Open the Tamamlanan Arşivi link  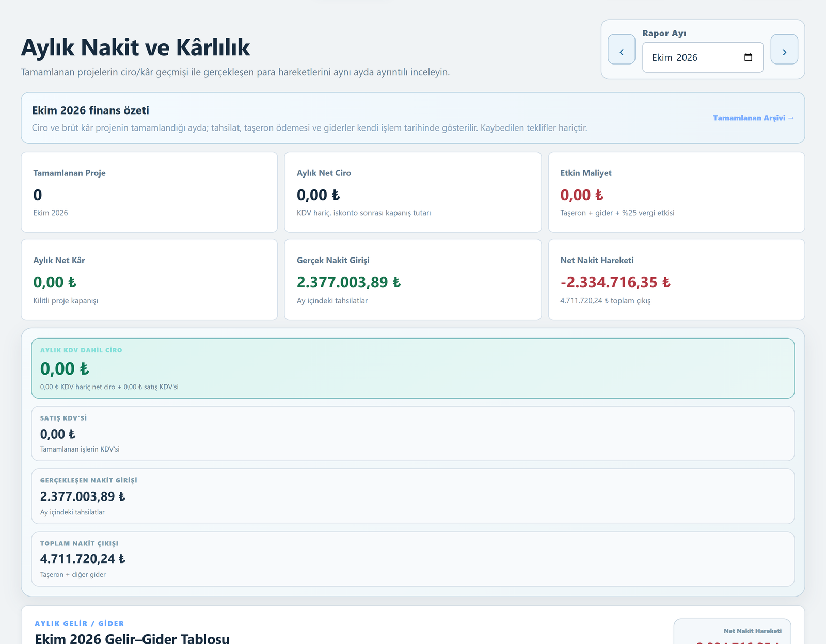point(753,118)
